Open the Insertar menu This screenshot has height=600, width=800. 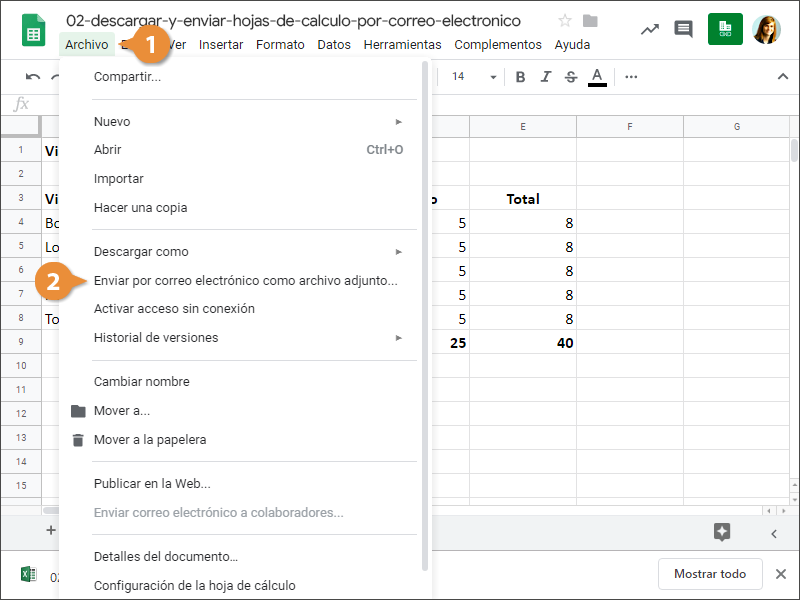220,44
